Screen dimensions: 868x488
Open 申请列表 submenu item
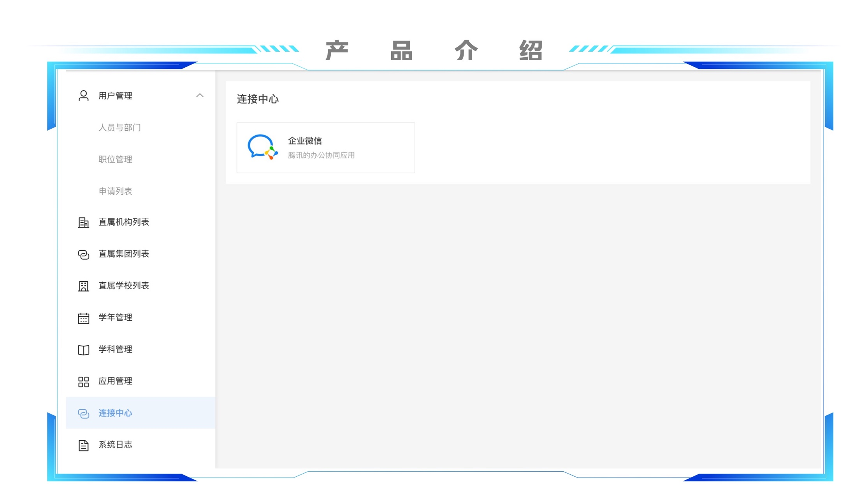coord(115,191)
